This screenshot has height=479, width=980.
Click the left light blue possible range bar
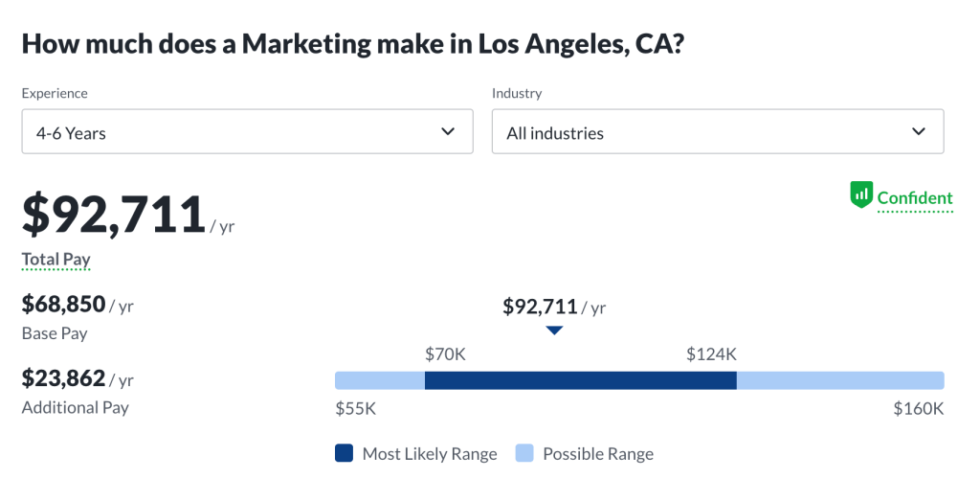click(379, 380)
